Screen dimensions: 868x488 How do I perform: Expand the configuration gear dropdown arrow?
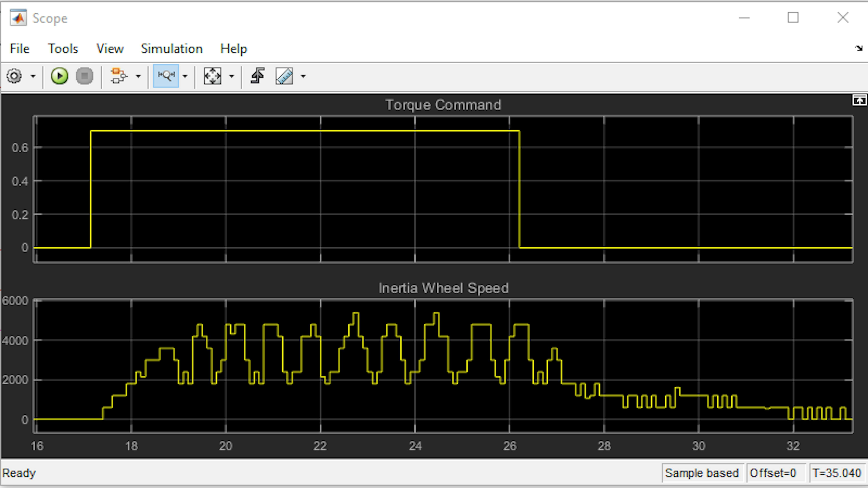tap(33, 76)
